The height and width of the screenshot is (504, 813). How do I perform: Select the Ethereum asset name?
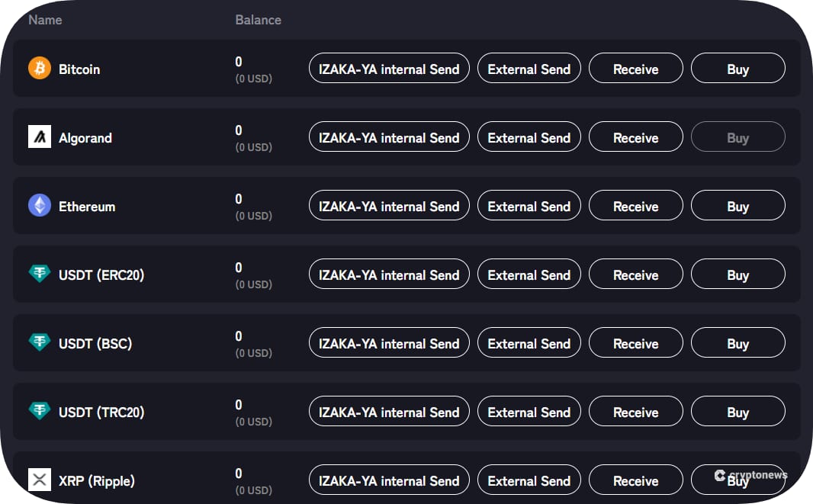point(87,207)
